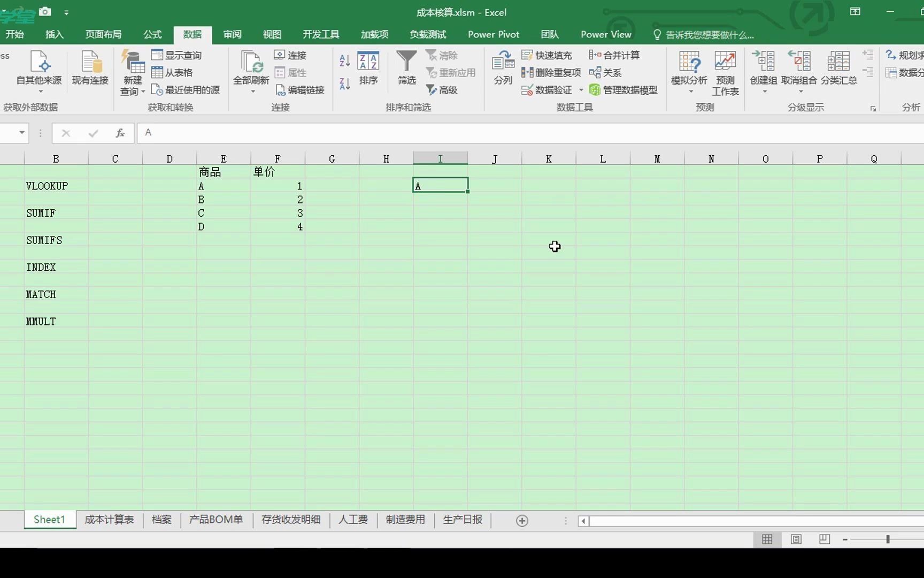Open Recent Sources (最近使用的源)

click(186, 90)
